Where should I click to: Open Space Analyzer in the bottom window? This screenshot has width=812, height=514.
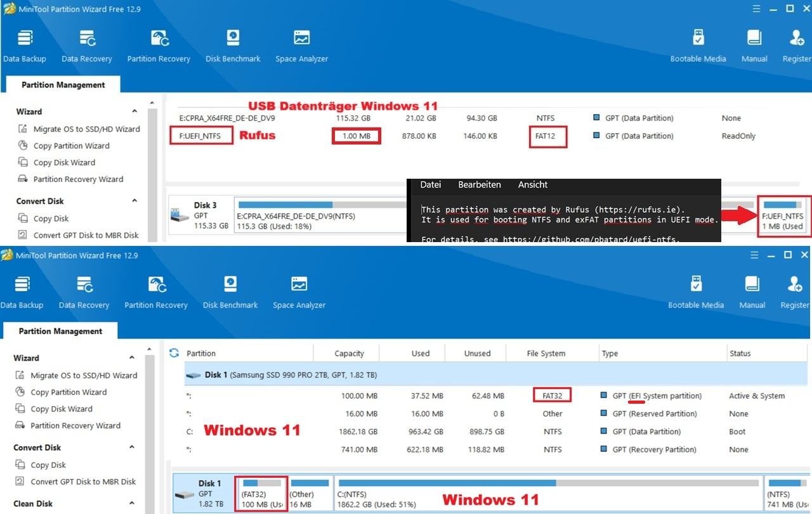tap(299, 292)
